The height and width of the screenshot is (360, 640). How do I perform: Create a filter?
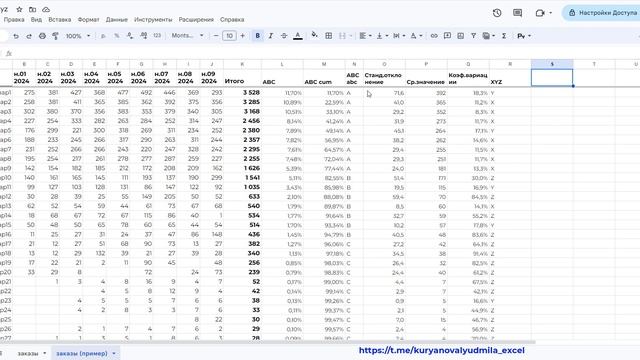pyautogui.click(x=473, y=36)
